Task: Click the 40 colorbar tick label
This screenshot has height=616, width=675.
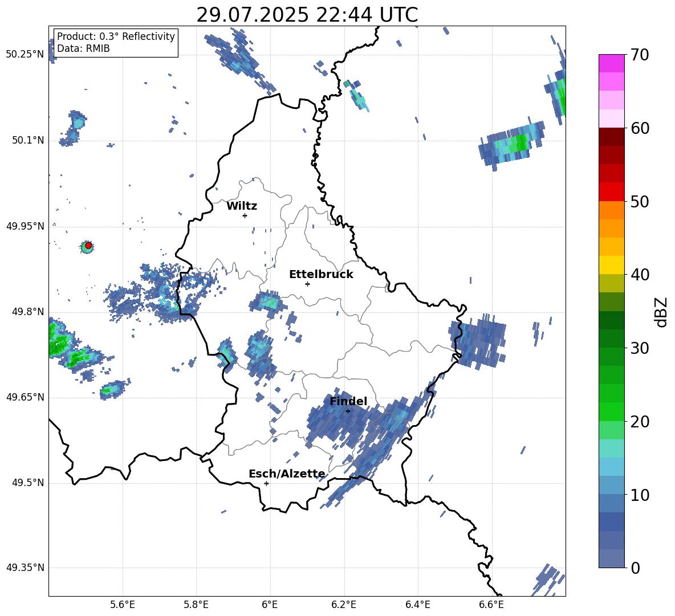Action: pyautogui.click(x=640, y=275)
